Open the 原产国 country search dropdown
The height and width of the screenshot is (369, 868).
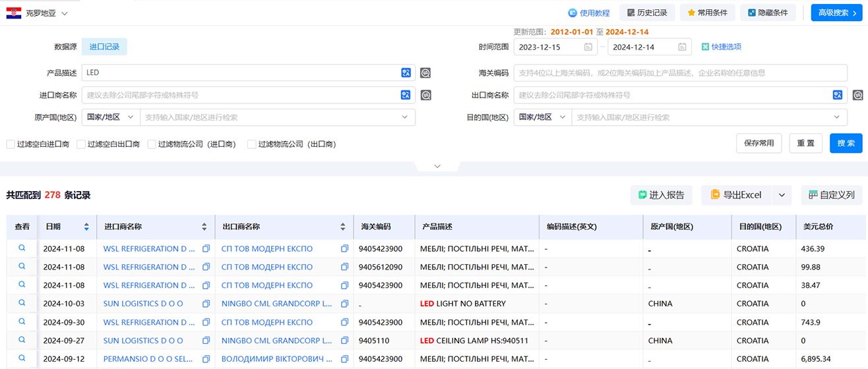click(277, 117)
